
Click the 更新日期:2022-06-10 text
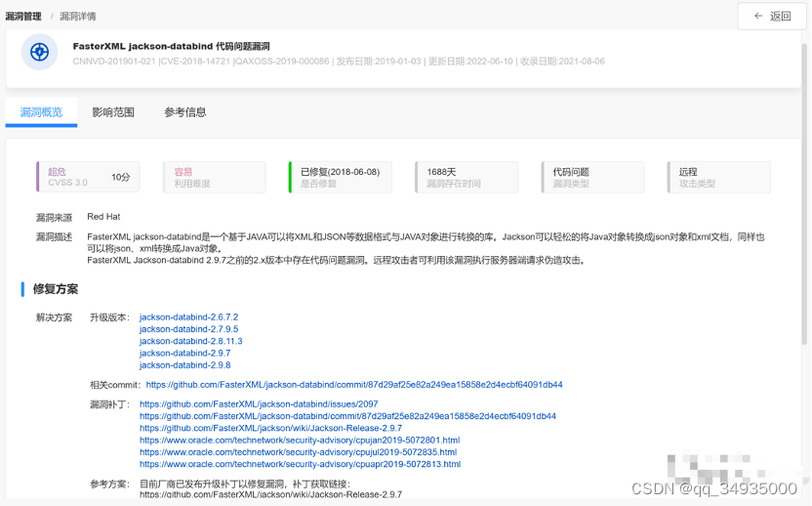470,62
